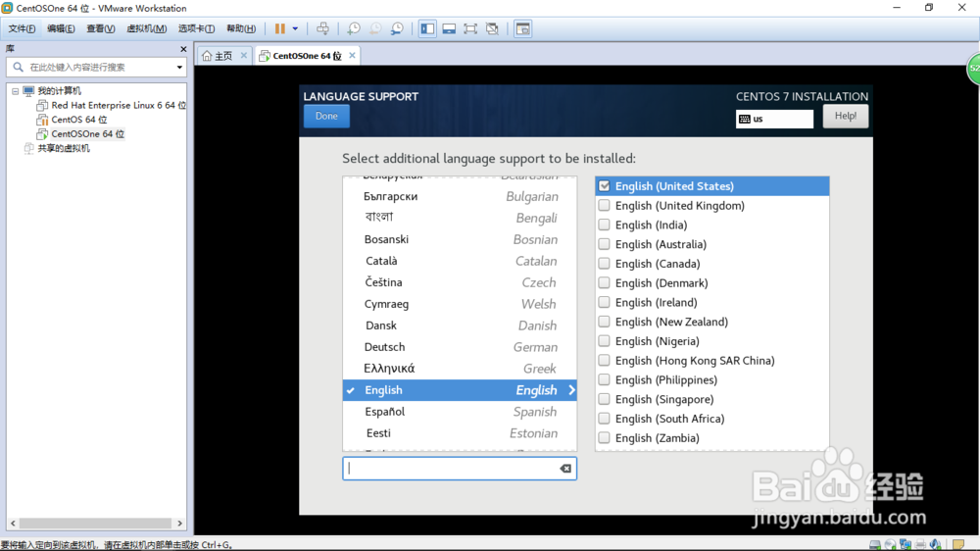Screen dimensions: 980x551
Task: Open the power options arrow beside the pause icon
Action: click(x=295, y=28)
